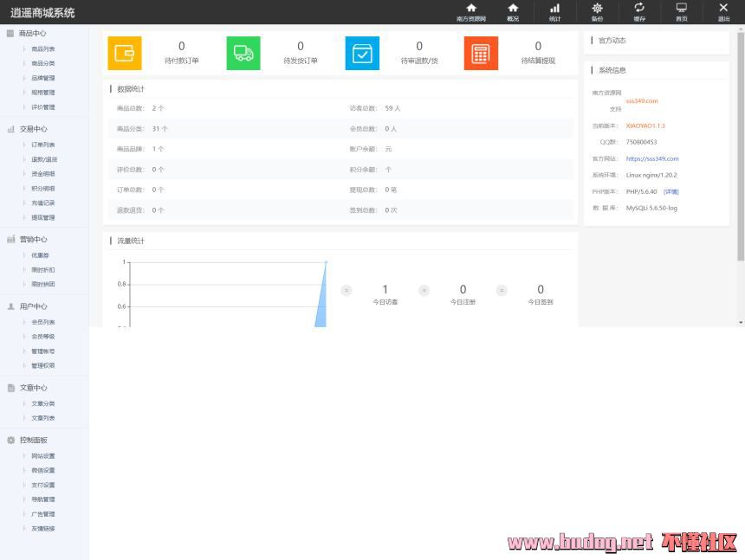Open the https://sss349.com official website link
745x560 pixels.
(652, 158)
